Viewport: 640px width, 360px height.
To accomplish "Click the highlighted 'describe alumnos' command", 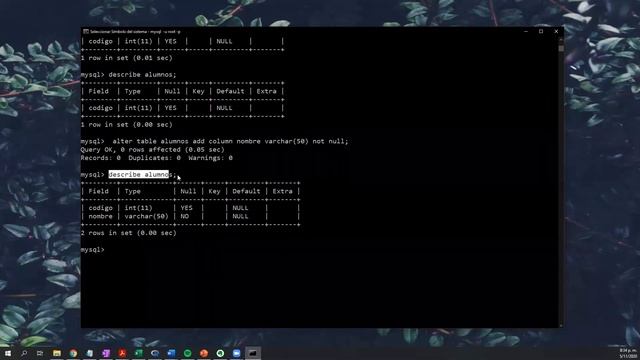I will tap(138, 175).
